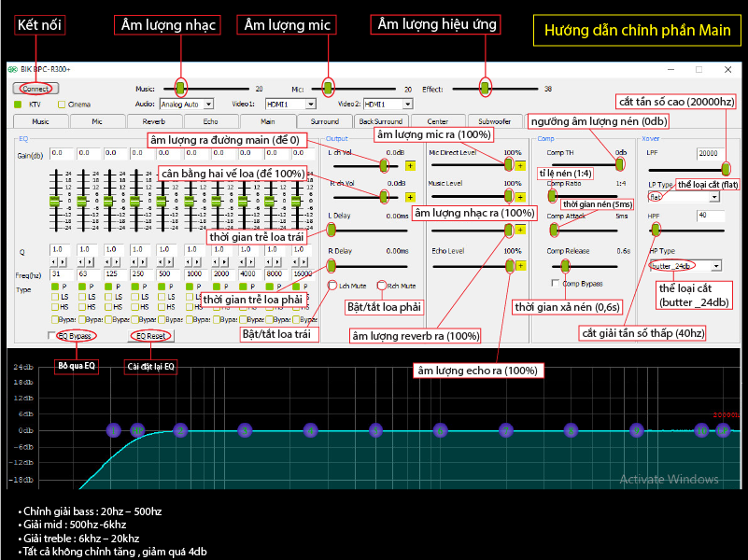The width and height of the screenshot is (748, 560).
Task: Increase Q with right arrow for 250 Hz band
Action: tap(143, 262)
